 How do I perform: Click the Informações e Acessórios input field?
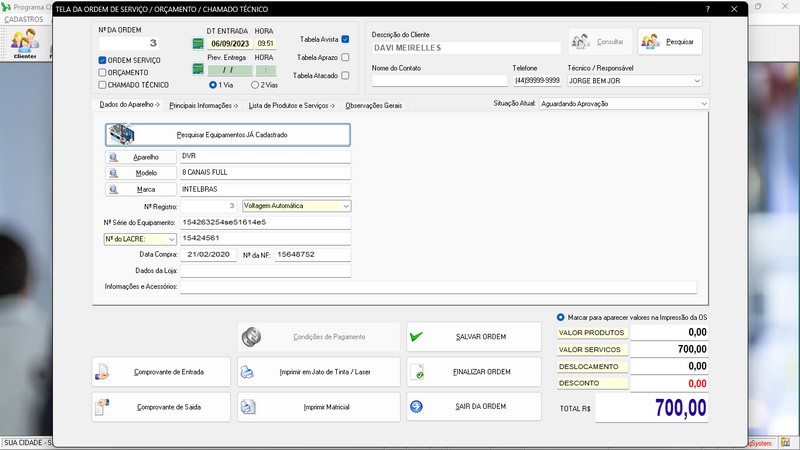pyautogui.click(x=437, y=287)
